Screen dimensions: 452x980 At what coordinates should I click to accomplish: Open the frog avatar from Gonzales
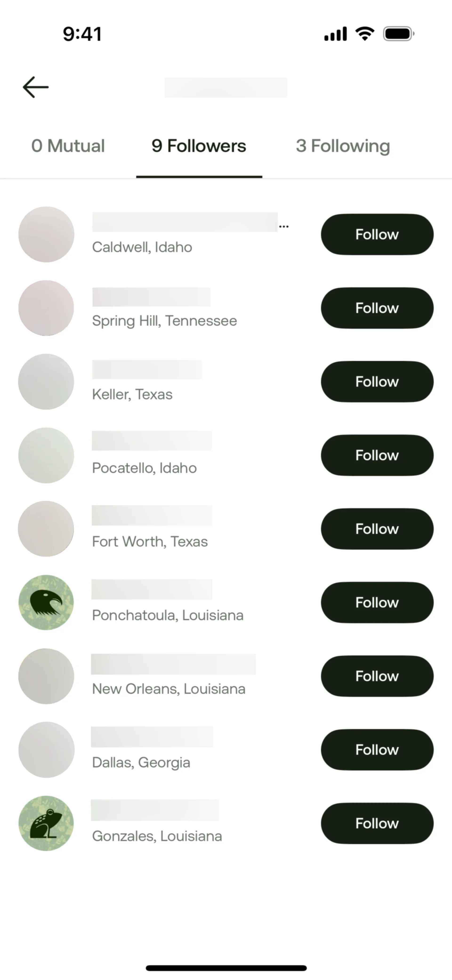[x=46, y=823]
